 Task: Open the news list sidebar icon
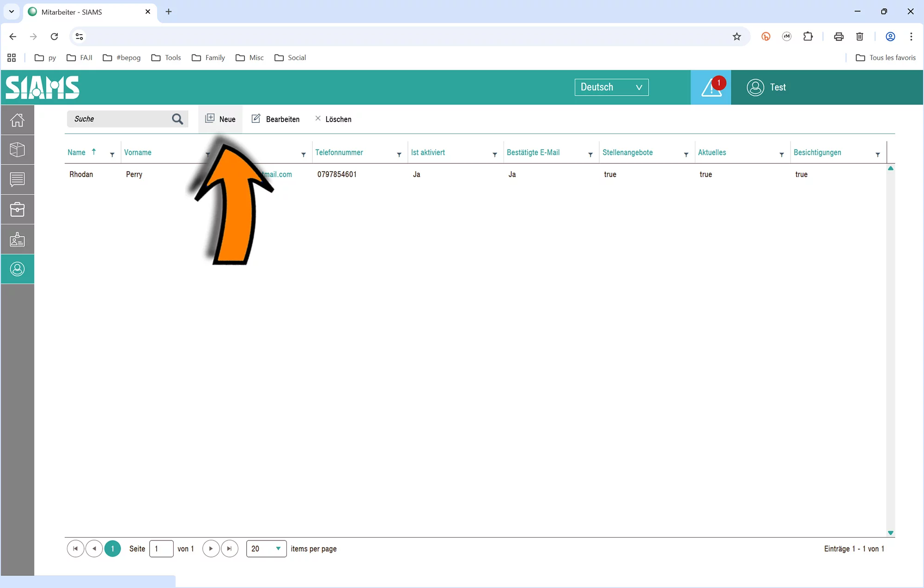(17, 179)
